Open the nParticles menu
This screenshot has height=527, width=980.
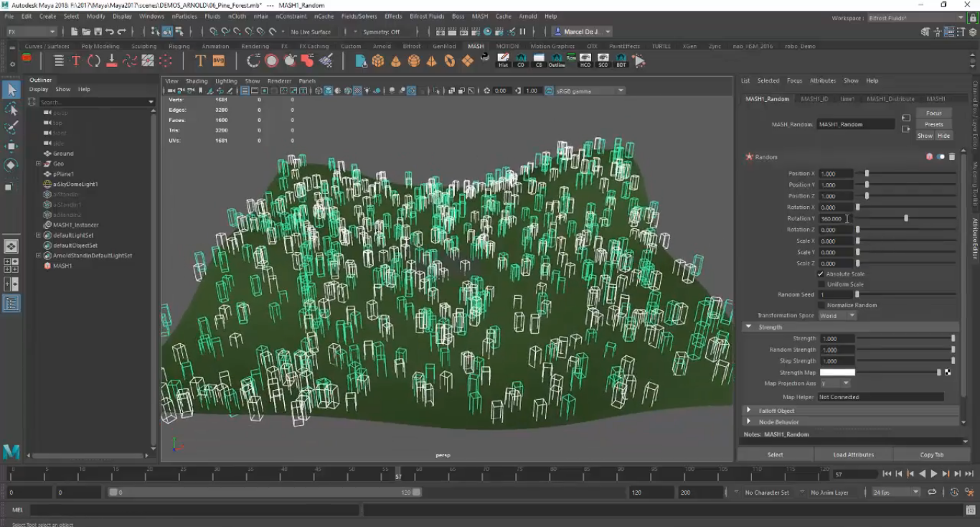(184, 16)
